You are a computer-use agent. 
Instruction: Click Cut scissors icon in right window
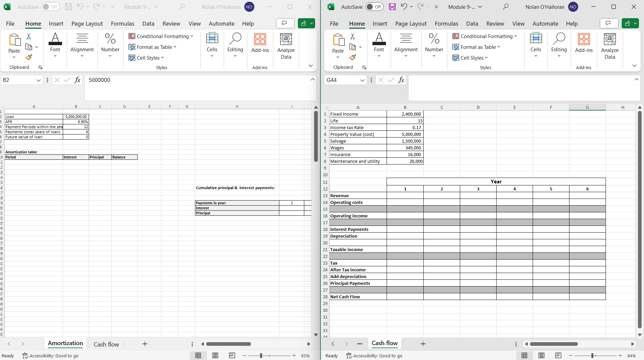click(x=353, y=36)
